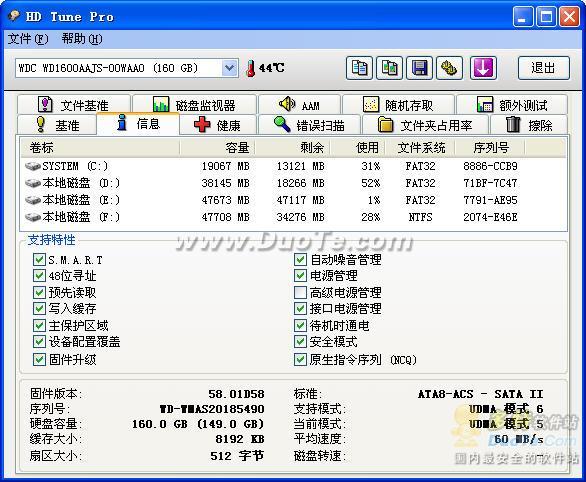Click the thermometer temperature indicator
The width and height of the screenshot is (586, 482).
pyautogui.click(x=250, y=68)
